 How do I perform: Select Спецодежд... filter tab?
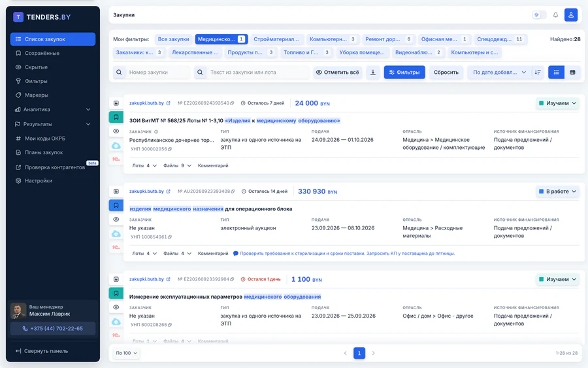(x=500, y=39)
